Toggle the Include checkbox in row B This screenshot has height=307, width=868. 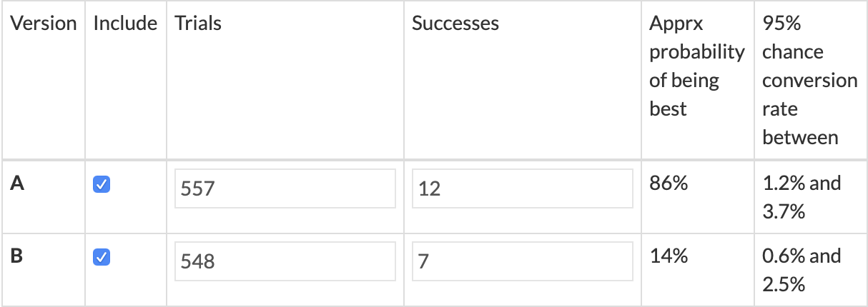102,257
